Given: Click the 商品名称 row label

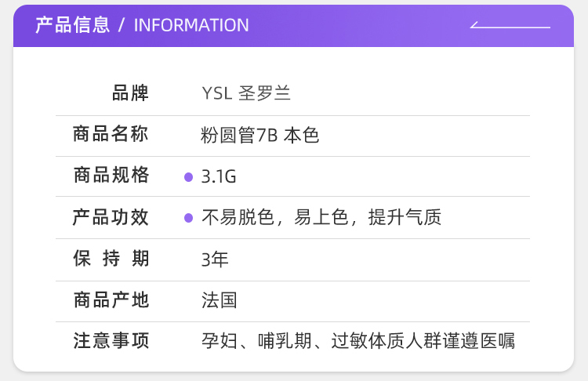Looking at the screenshot, I should click(x=111, y=134).
